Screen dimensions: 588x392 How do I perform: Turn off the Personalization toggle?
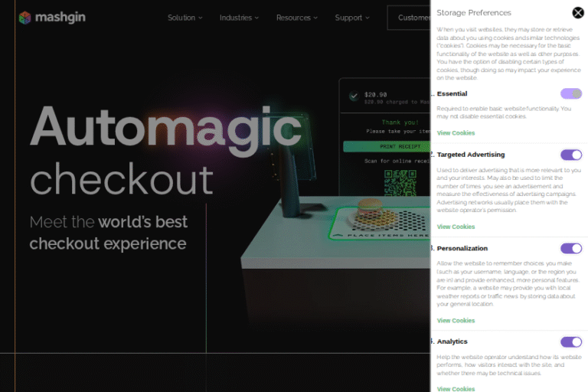click(570, 248)
